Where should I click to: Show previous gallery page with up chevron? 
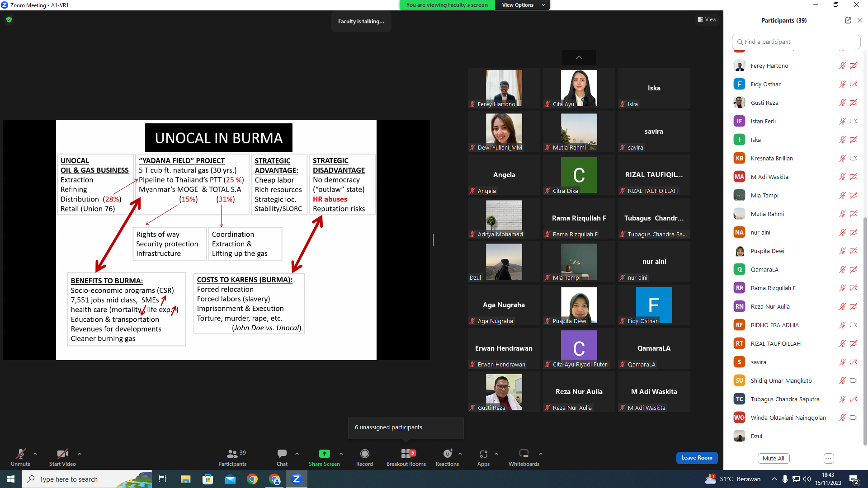[579, 57]
